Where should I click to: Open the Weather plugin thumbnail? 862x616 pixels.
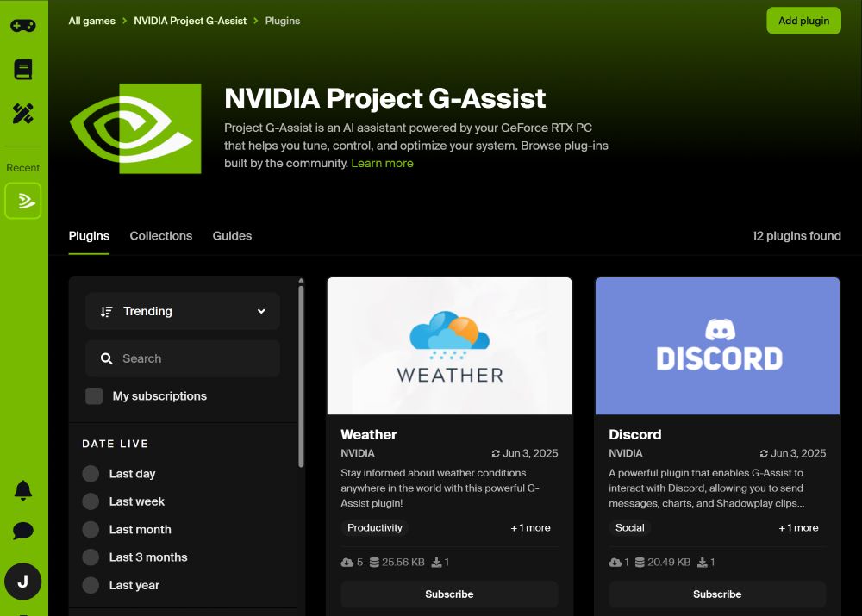pyautogui.click(x=449, y=345)
